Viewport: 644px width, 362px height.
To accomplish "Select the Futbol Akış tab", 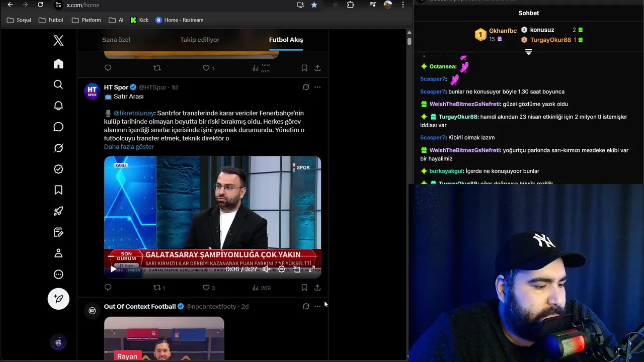I will [286, 40].
